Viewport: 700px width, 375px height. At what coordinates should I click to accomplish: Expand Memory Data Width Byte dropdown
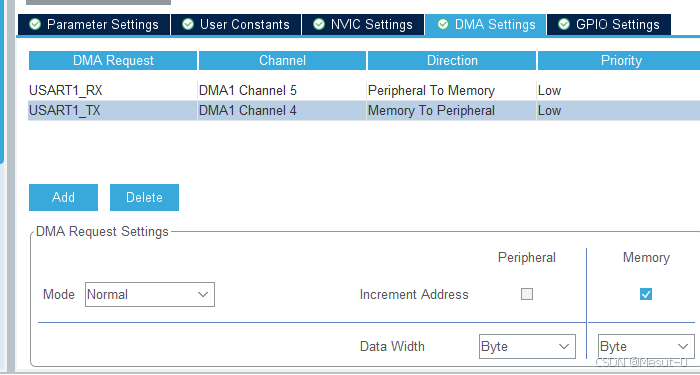(646, 346)
